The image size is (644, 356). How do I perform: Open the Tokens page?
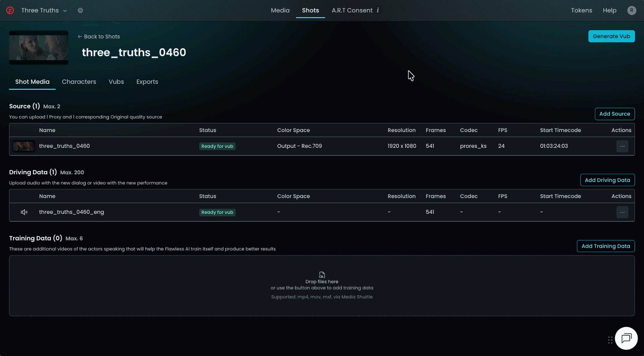click(581, 10)
